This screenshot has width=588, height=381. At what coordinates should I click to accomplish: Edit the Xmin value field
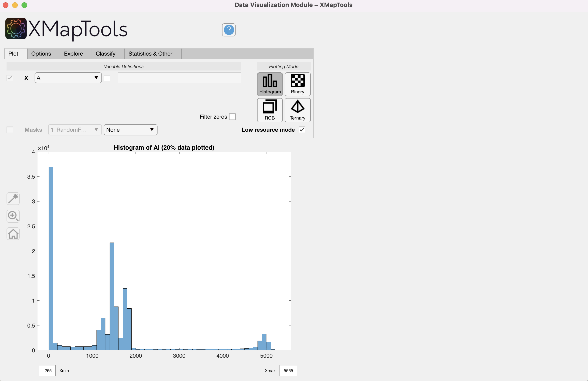tap(47, 370)
